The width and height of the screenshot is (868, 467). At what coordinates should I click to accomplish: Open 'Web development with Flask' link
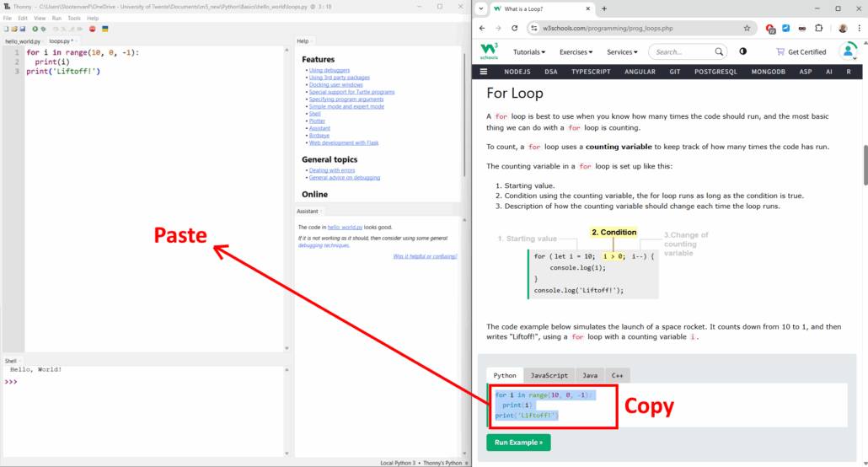pyautogui.click(x=344, y=143)
